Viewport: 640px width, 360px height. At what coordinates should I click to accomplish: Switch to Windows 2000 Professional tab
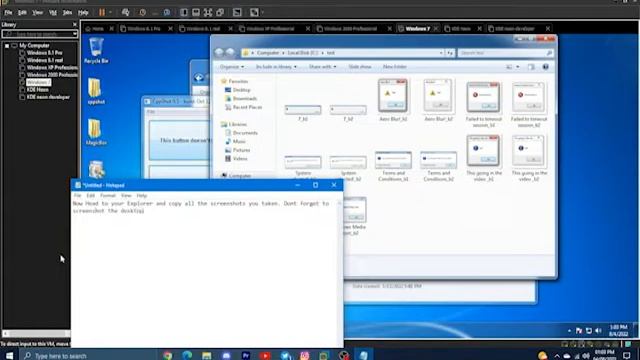pos(350,29)
